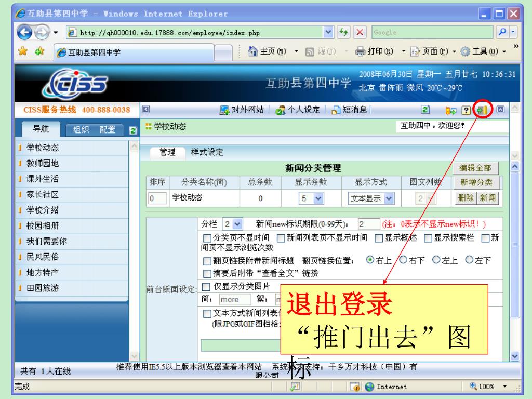
Task: Switch to the 样式设定 tab
Action: pos(207,152)
